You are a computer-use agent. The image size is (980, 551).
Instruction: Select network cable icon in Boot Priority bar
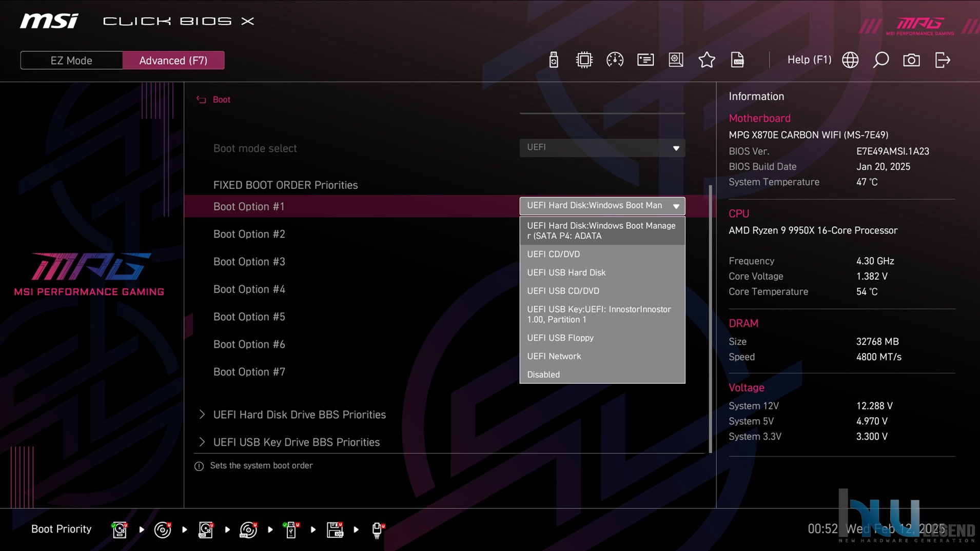[378, 529]
